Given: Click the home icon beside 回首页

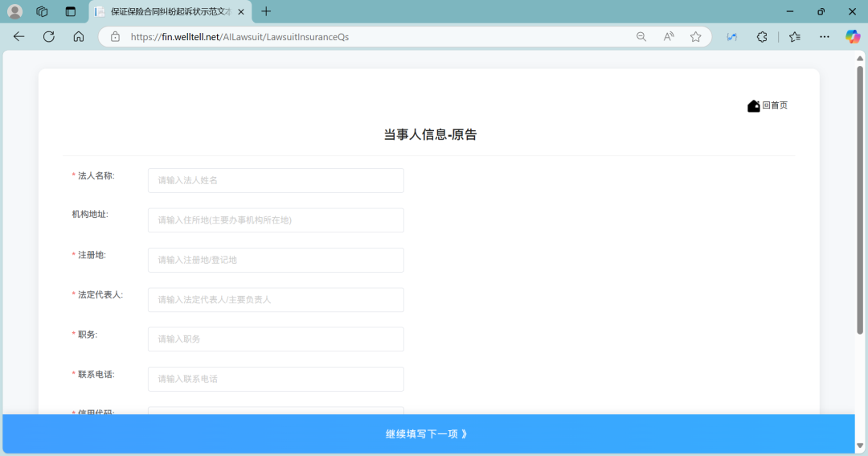Looking at the screenshot, I should coord(753,106).
